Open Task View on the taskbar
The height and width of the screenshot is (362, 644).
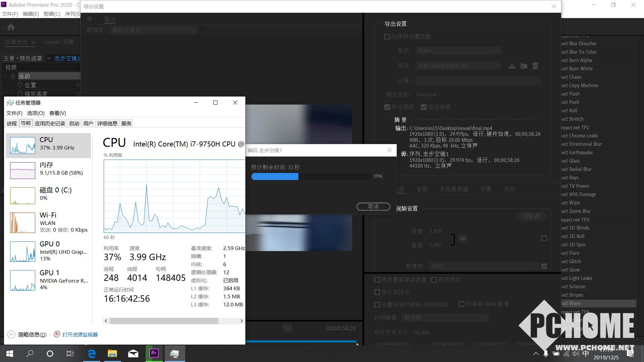point(70,353)
